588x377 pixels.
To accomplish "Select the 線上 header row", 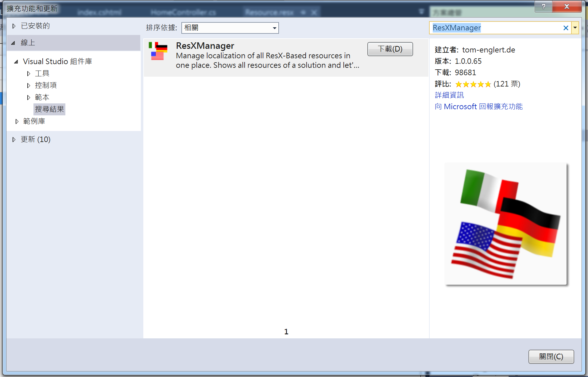I will click(x=74, y=43).
